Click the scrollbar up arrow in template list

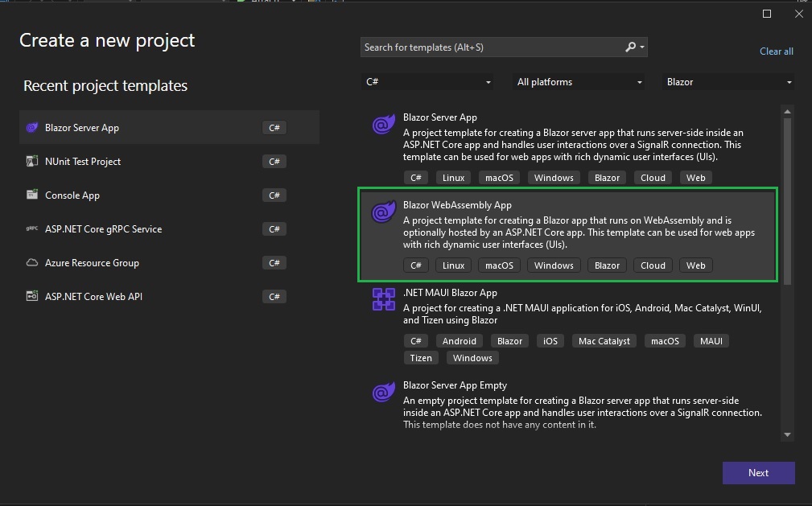[x=787, y=111]
